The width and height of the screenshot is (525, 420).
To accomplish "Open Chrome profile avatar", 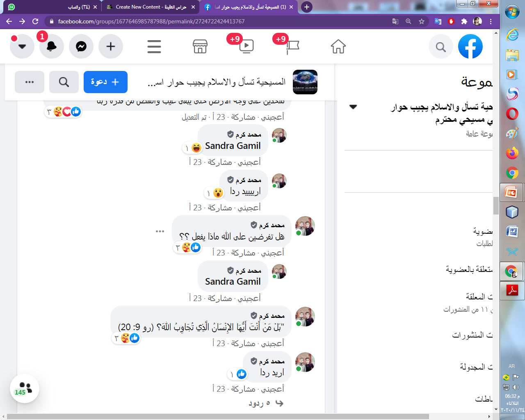I will (x=477, y=21).
